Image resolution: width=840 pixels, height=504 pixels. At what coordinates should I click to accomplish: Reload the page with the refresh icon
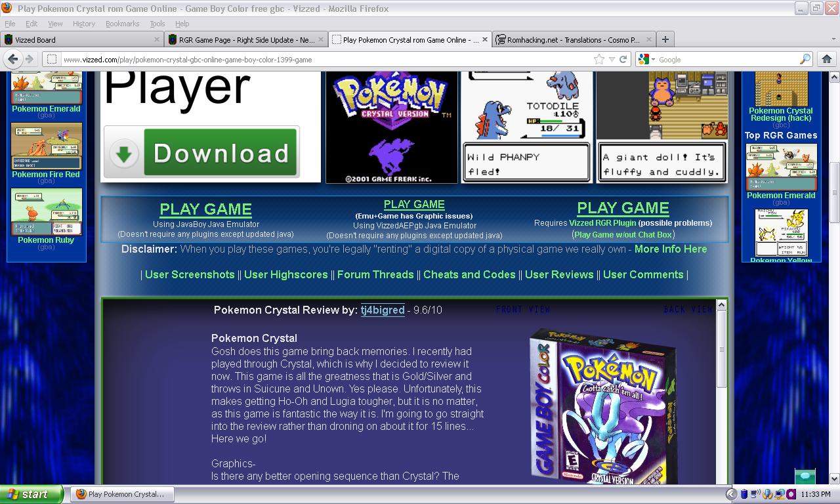[623, 59]
